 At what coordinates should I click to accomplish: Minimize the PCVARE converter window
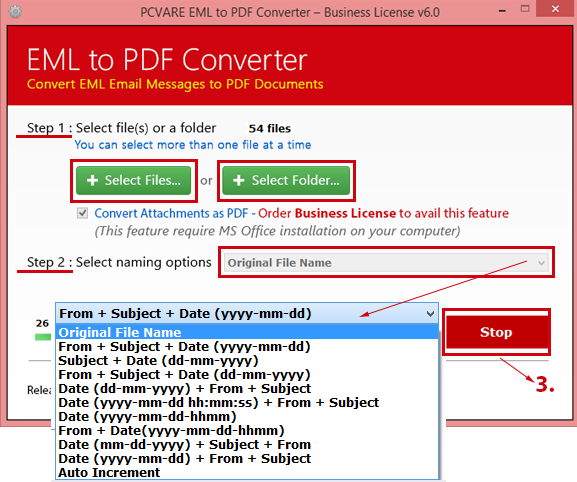[502, 10]
